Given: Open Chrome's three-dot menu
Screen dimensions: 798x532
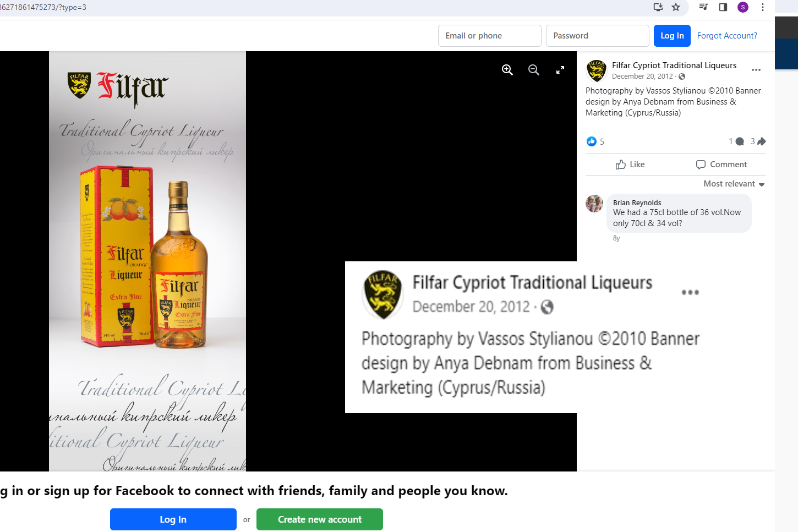Looking at the screenshot, I should (x=763, y=7).
